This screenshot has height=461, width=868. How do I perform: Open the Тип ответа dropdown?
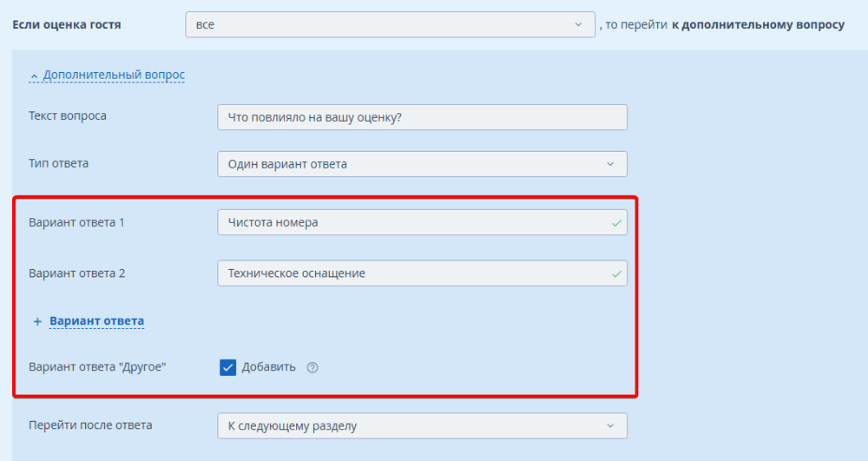421,164
